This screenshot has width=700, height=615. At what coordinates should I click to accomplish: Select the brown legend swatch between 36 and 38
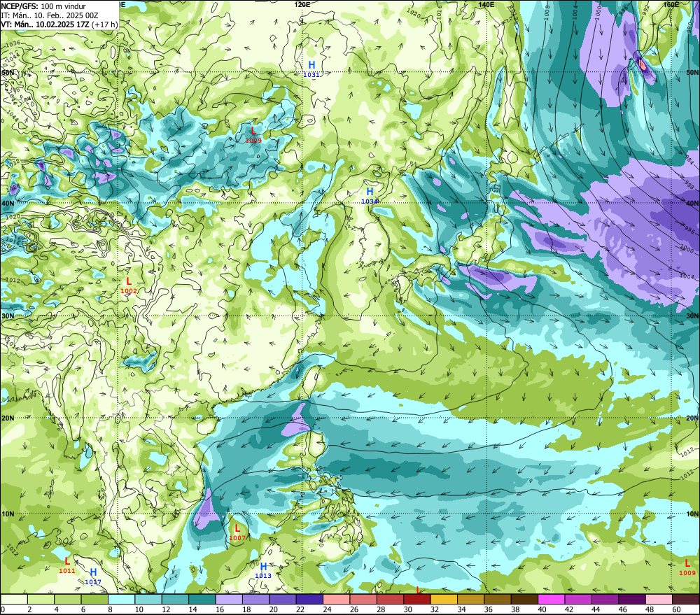pos(498,599)
